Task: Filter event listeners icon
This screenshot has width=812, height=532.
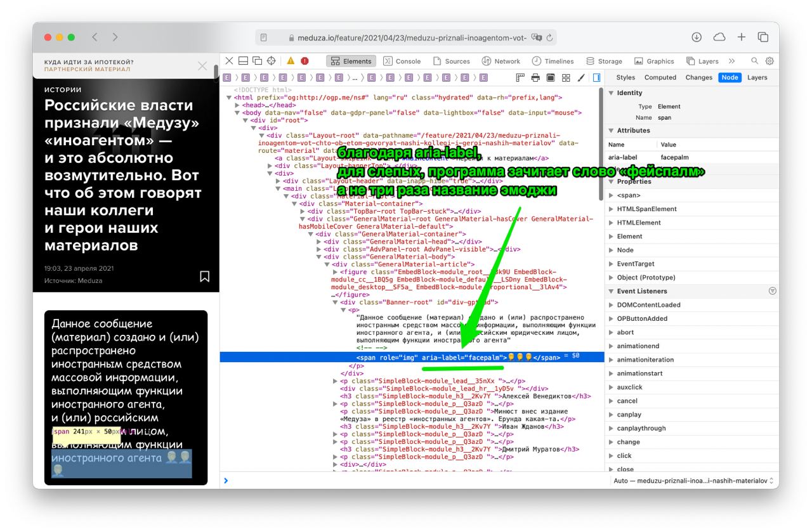Action: point(772,291)
